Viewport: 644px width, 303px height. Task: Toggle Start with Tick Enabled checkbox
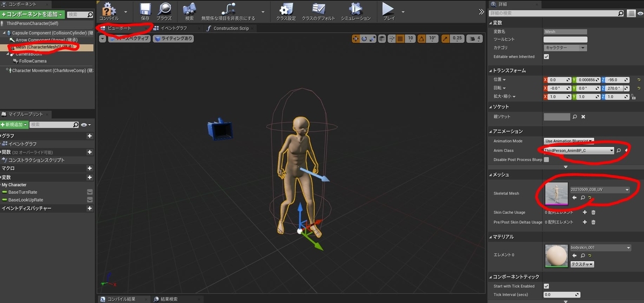(546, 286)
